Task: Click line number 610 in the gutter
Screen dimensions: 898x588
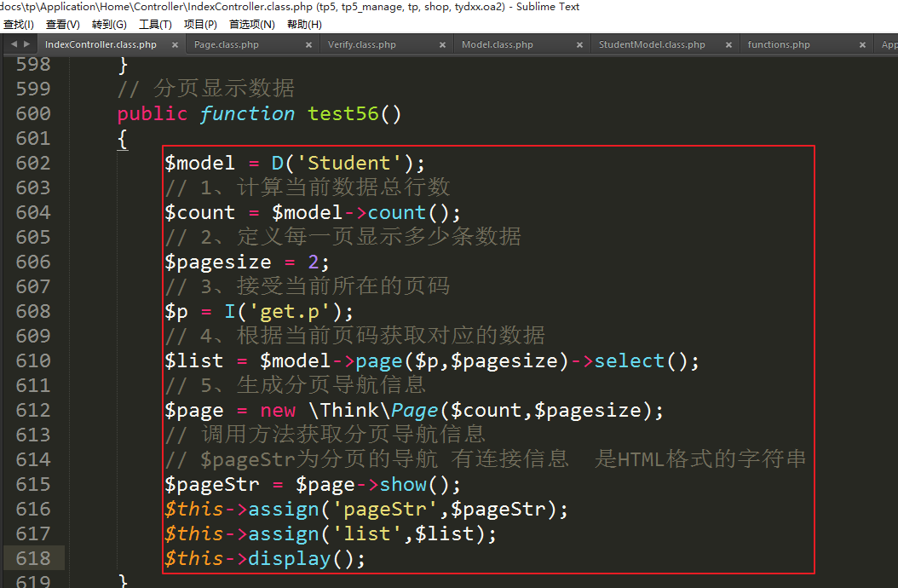Action: pos(33,360)
